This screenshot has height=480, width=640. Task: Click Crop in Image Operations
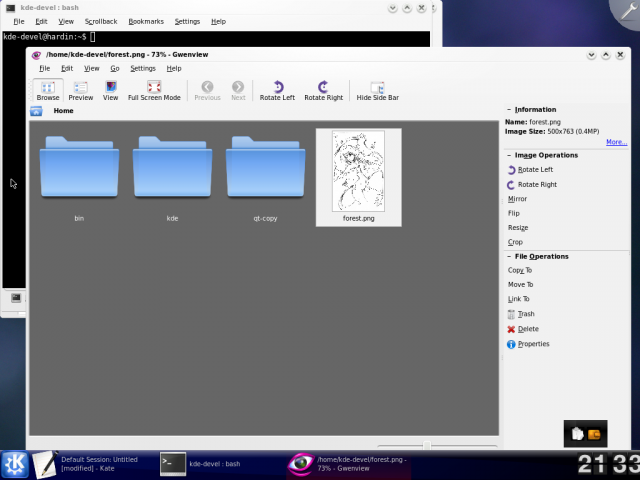tap(515, 242)
